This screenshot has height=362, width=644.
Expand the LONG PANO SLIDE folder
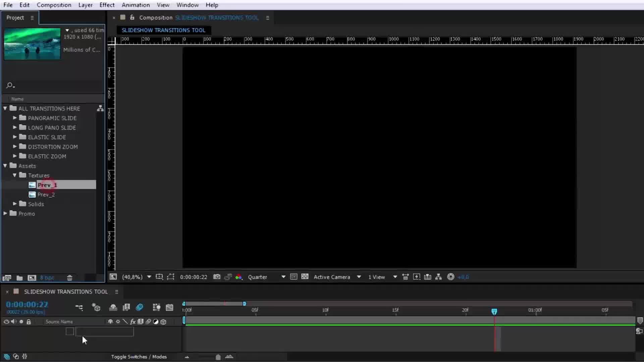[x=15, y=127]
